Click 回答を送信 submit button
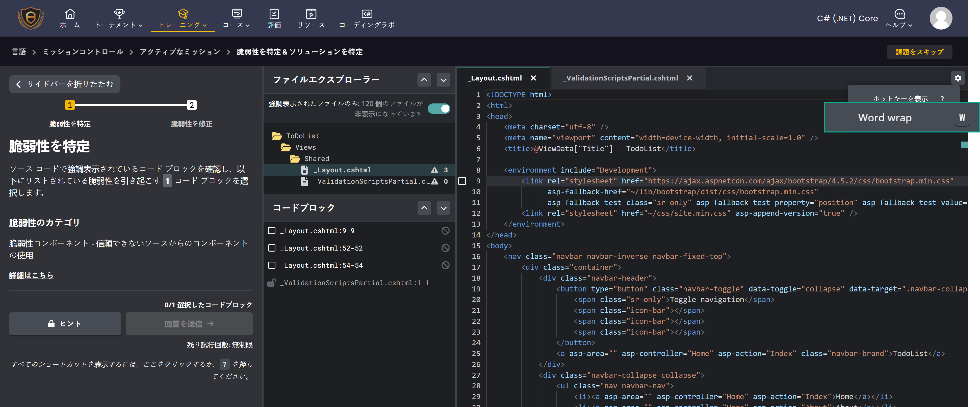Screen dimensions: 980x407 [x=189, y=324]
